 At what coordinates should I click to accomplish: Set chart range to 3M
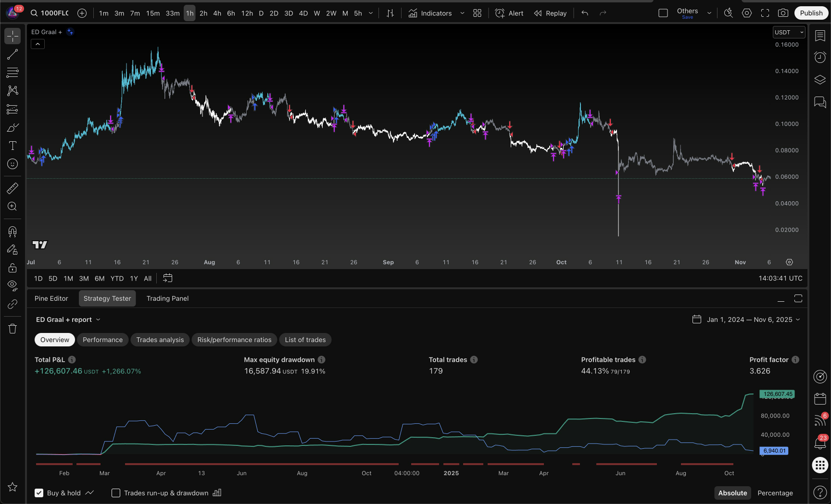(84, 279)
